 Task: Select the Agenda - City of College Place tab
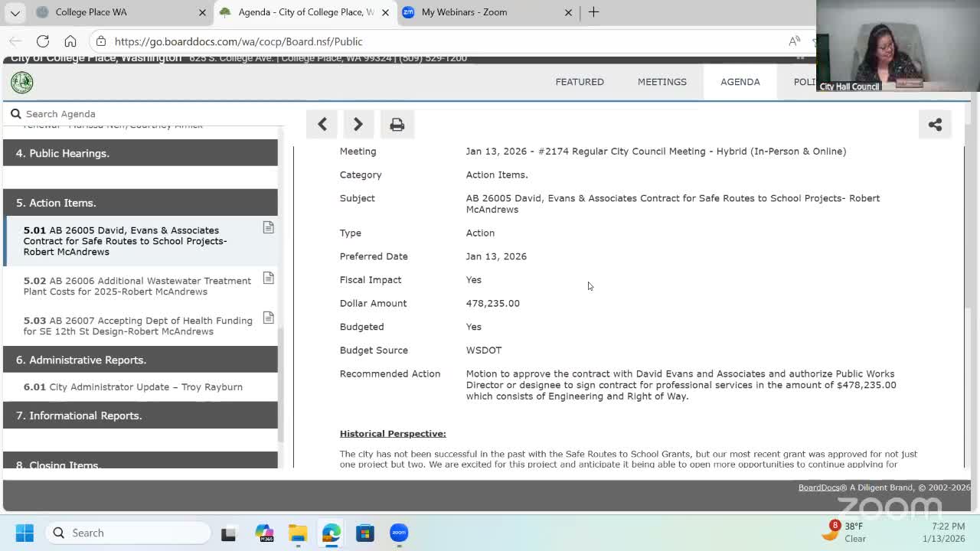point(305,12)
